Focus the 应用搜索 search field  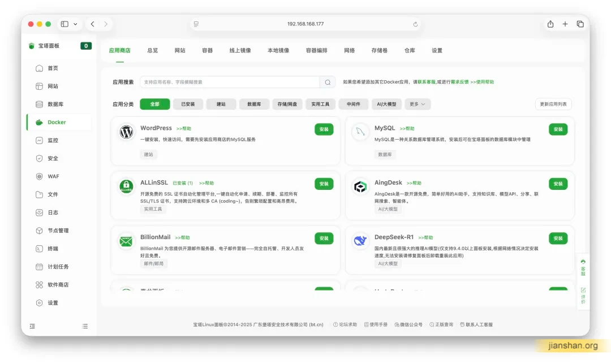(230, 82)
